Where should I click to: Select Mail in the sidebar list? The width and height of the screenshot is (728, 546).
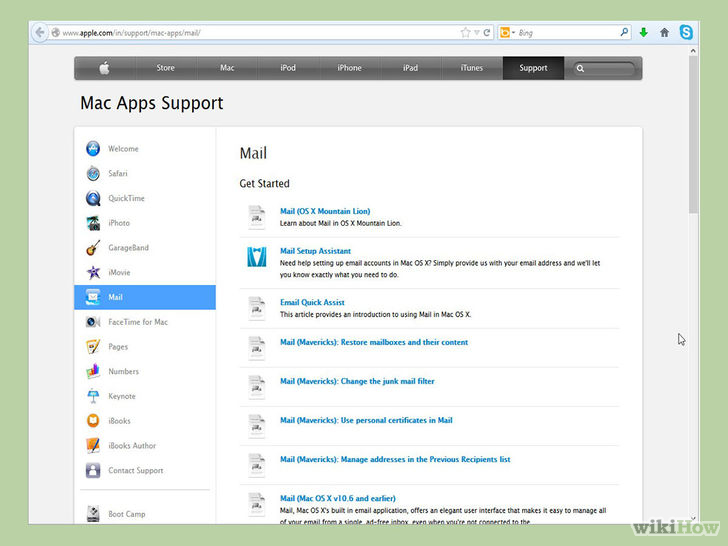[145, 297]
